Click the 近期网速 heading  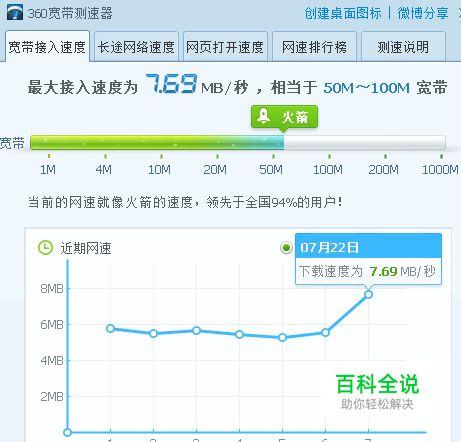(x=86, y=248)
